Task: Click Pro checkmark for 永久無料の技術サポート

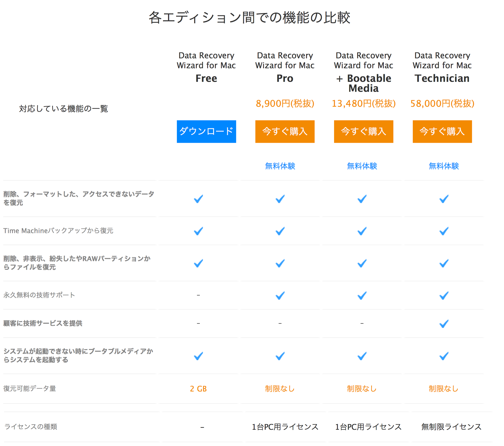Action: click(x=280, y=295)
